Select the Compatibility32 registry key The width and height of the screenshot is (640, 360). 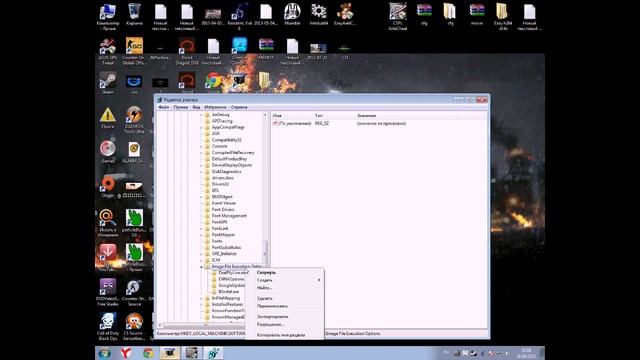coord(227,140)
